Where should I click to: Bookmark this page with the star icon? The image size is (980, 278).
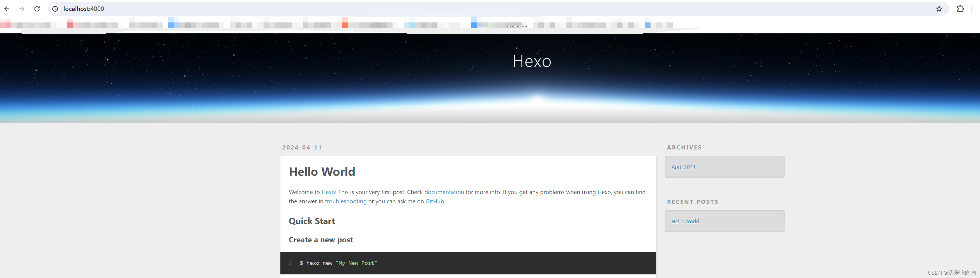(x=939, y=9)
